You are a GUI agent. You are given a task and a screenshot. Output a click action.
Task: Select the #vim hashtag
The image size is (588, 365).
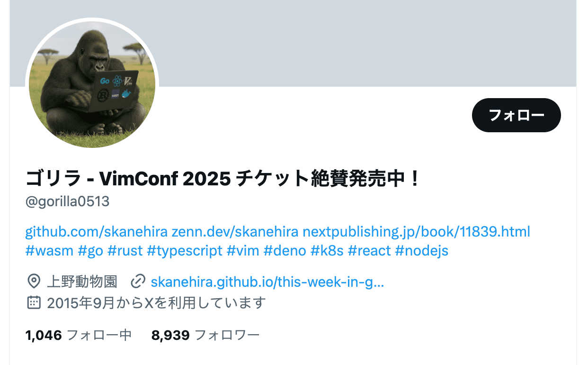point(243,251)
